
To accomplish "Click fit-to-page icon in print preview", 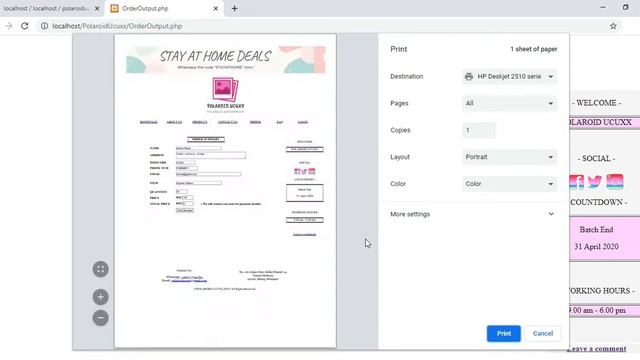I will [100, 269].
